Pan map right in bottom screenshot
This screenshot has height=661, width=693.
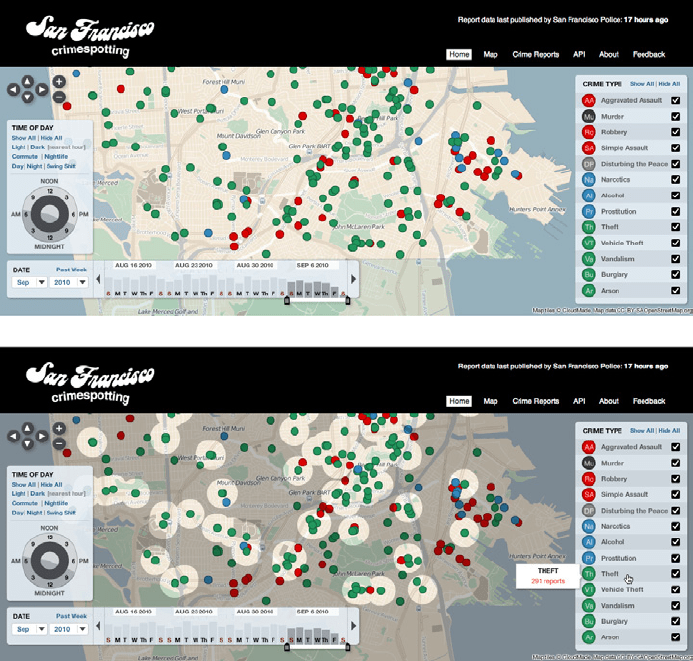pyautogui.click(x=42, y=436)
